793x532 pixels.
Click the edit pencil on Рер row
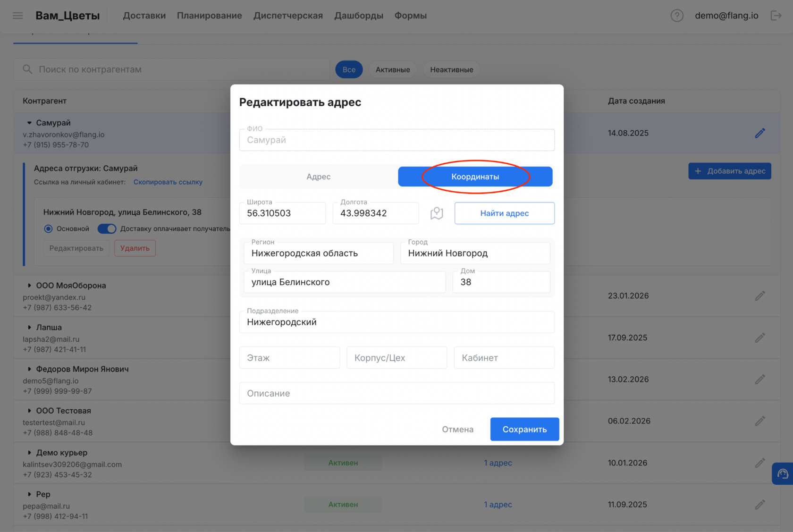tap(760, 504)
